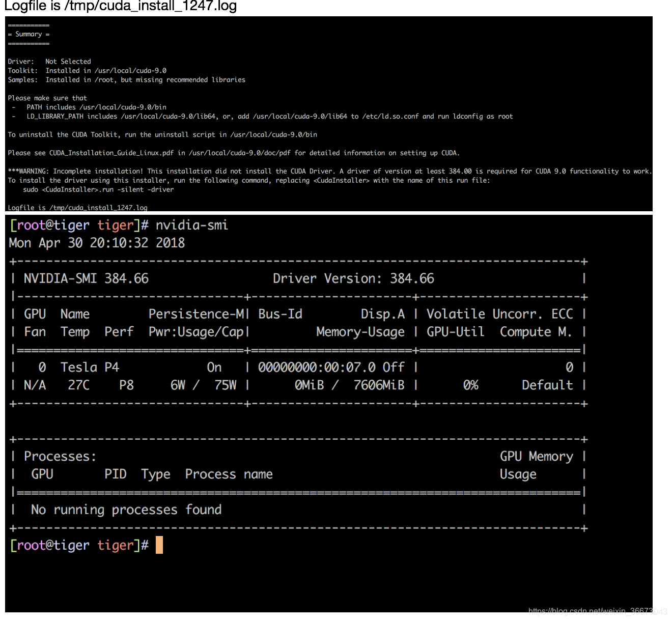Click 'PATH includes /usr/local/cuda-9.0/bin' line
672x621 pixels.
(96, 107)
